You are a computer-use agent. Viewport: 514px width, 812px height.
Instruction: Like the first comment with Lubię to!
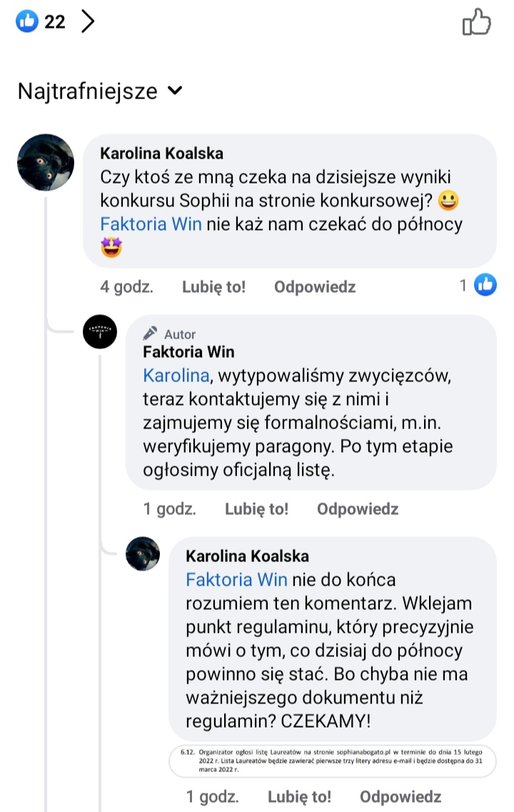point(213,287)
